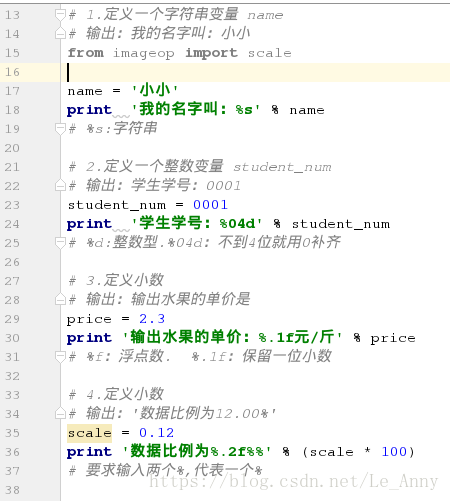The width and height of the screenshot is (450, 501).
Task: Click 'name' after % on line 18
Action: tap(307, 110)
